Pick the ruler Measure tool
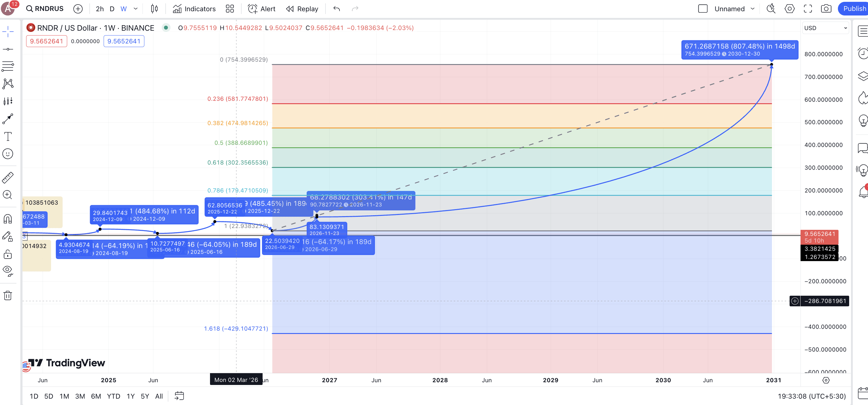This screenshot has width=868, height=405. (8, 177)
